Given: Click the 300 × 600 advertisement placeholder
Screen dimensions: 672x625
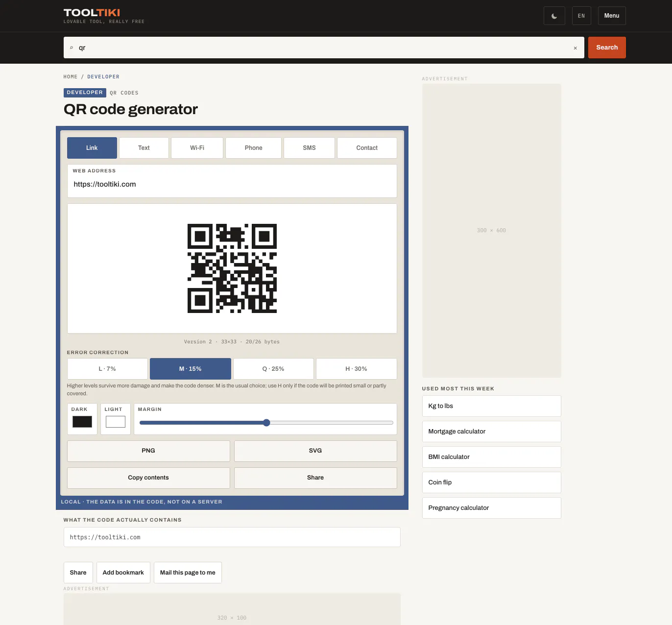Looking at the screenshot, I should click(491, 231).
